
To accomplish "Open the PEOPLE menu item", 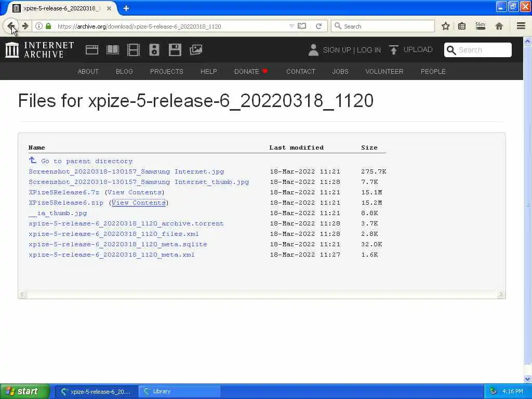I will coord(433,71).
